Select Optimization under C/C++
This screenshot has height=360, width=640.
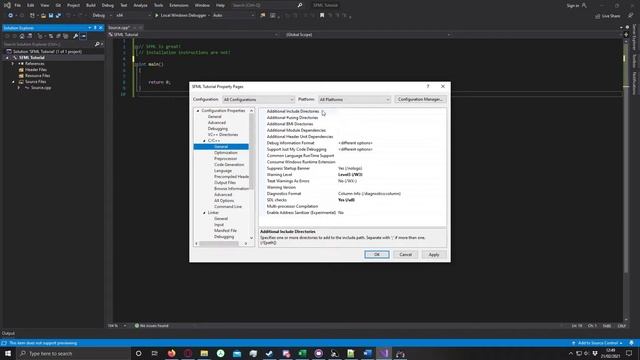pos(226,153)
